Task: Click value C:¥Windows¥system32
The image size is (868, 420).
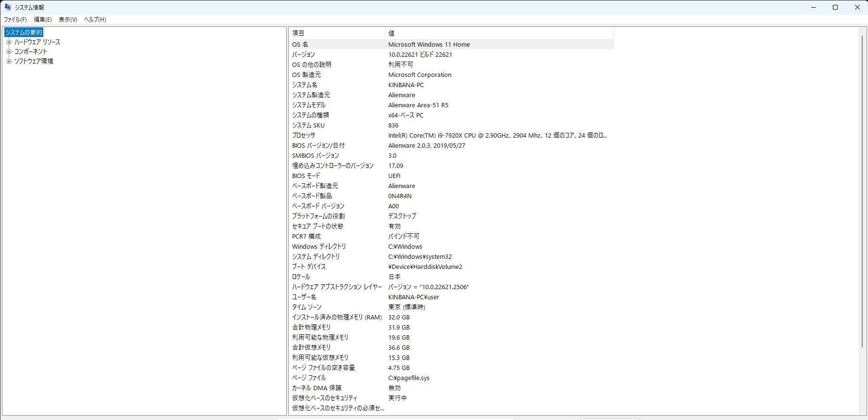Action: (420, 256)
